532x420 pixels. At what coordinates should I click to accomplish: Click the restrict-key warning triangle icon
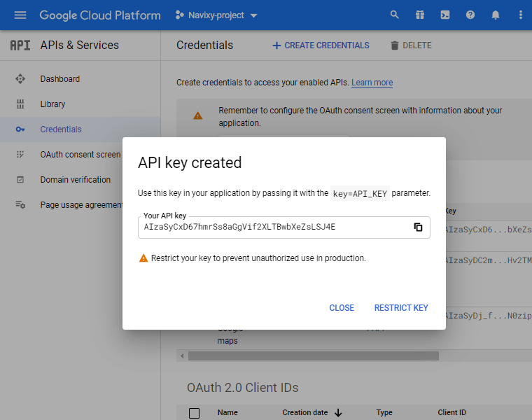(143, 258)
